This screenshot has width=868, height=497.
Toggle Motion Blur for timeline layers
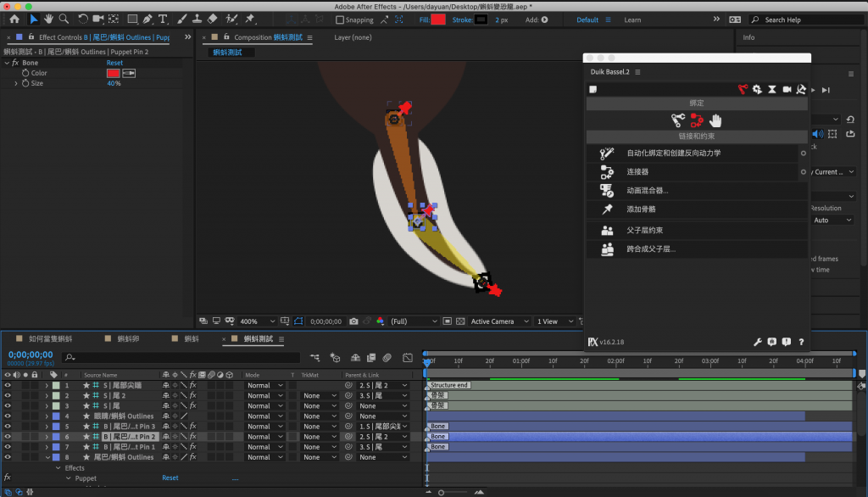click(x=387, y=358)
